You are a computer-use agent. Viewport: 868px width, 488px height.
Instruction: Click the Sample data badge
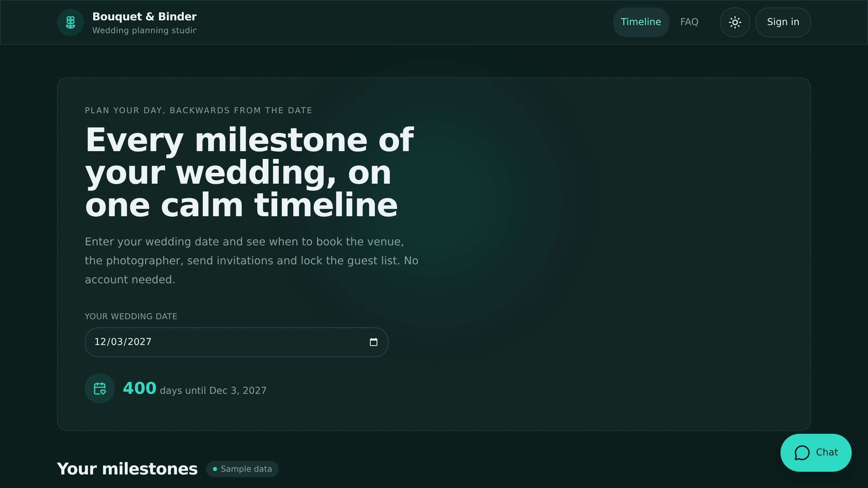coord(242,469)
